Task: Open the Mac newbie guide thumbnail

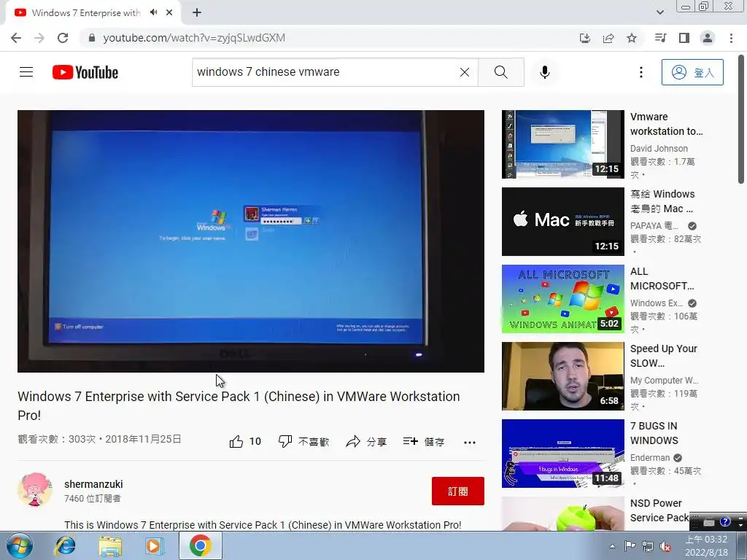Action: click(x=562, y=222)
